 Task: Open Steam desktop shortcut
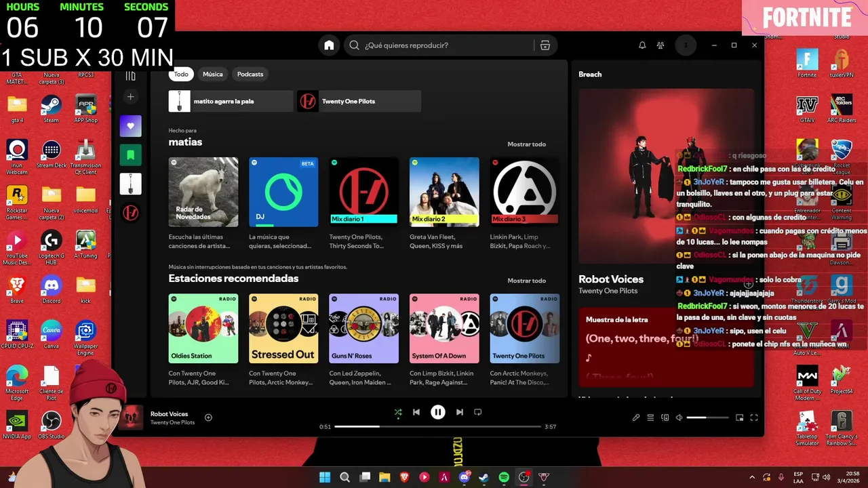click(51, 109)
